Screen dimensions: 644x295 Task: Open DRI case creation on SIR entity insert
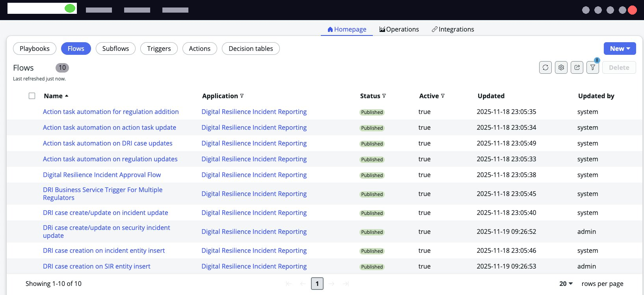pos(97,266)
